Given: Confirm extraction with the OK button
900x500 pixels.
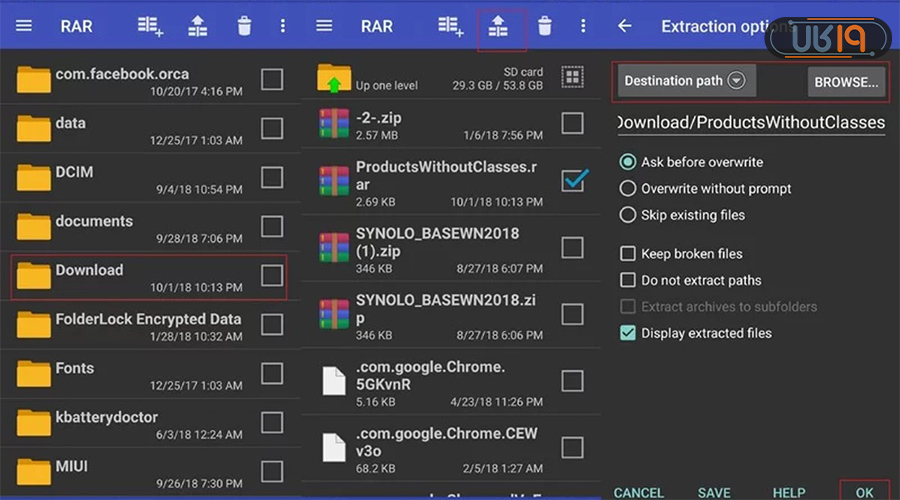Looking at the screenshot, I should 864,493.
